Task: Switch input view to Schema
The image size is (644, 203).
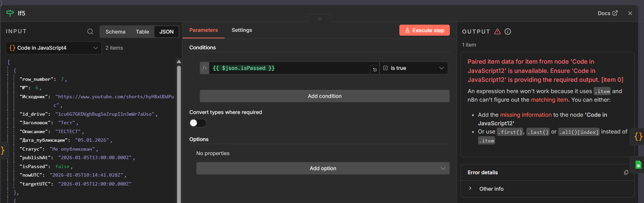Action: tap(115, 32)
